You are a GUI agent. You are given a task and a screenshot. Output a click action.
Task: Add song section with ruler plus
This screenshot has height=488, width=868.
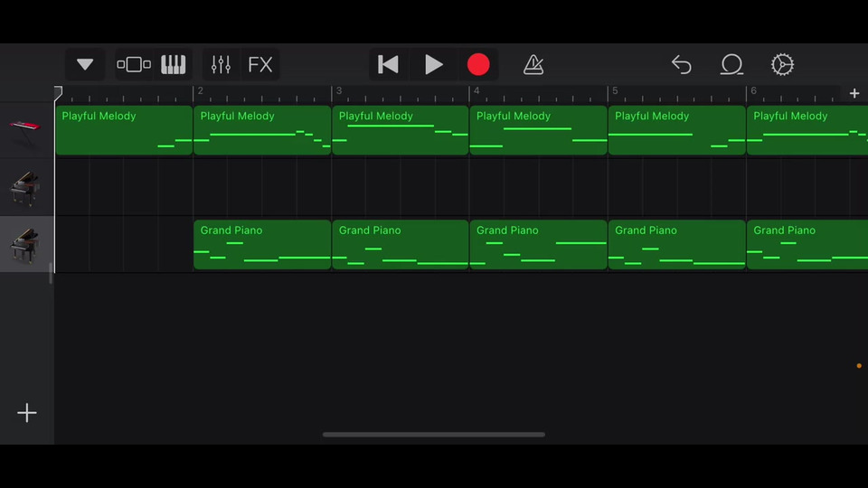pyautogui.click(x=854, y=93)
